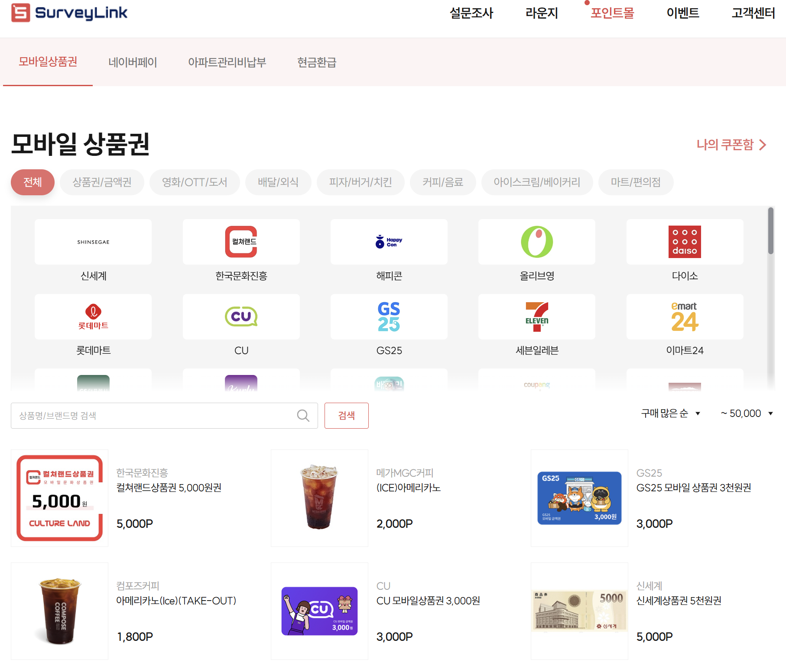Switch to the 네이버페이 tab
This screenshot has width=786, height=672.
[x=133, y=63]
